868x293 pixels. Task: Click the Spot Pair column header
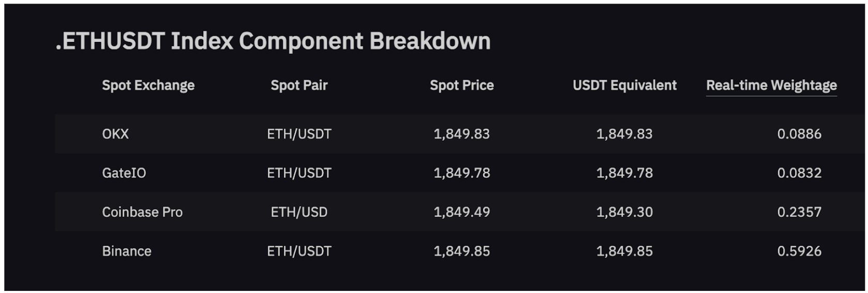click(299, 85)
